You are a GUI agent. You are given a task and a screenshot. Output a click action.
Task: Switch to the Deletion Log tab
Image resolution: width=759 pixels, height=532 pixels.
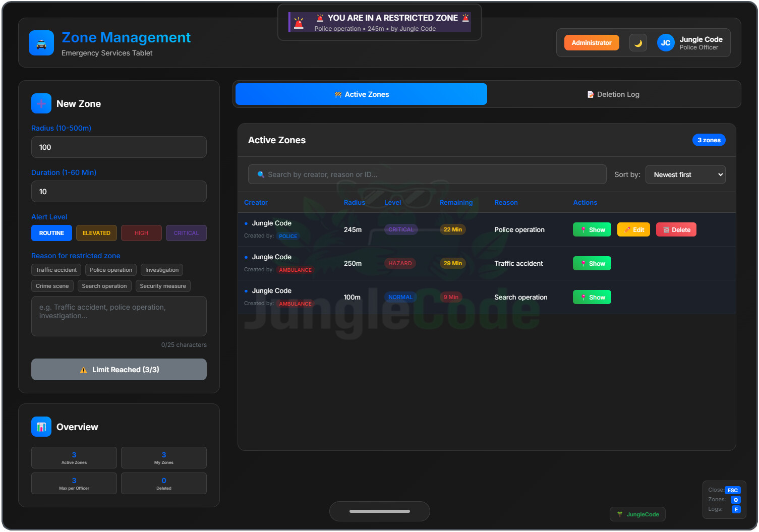pyautogui.click(x=613, y=94)
